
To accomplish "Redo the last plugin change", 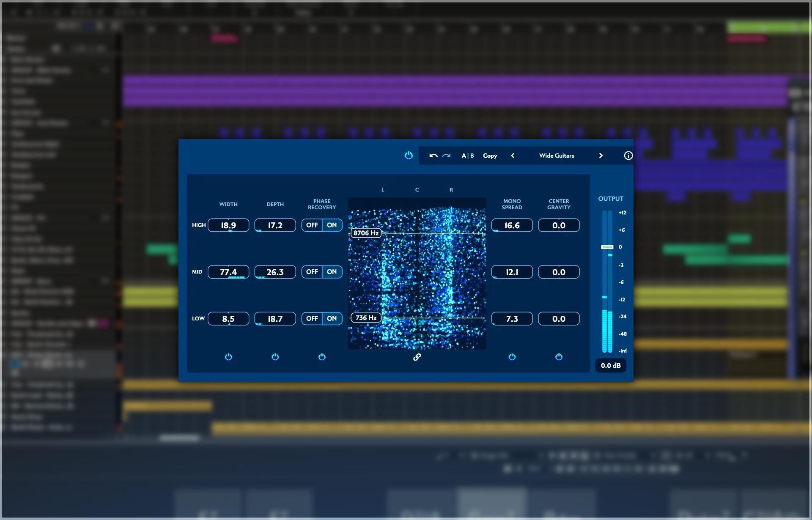I will 447,156.
